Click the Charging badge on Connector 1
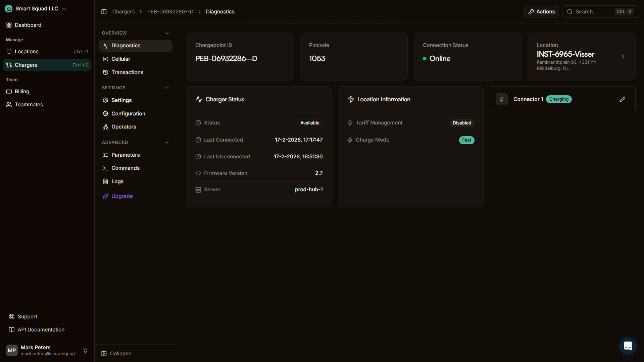Image resolution: width=644 pixels, height=362 pixels. coord(558,99)
